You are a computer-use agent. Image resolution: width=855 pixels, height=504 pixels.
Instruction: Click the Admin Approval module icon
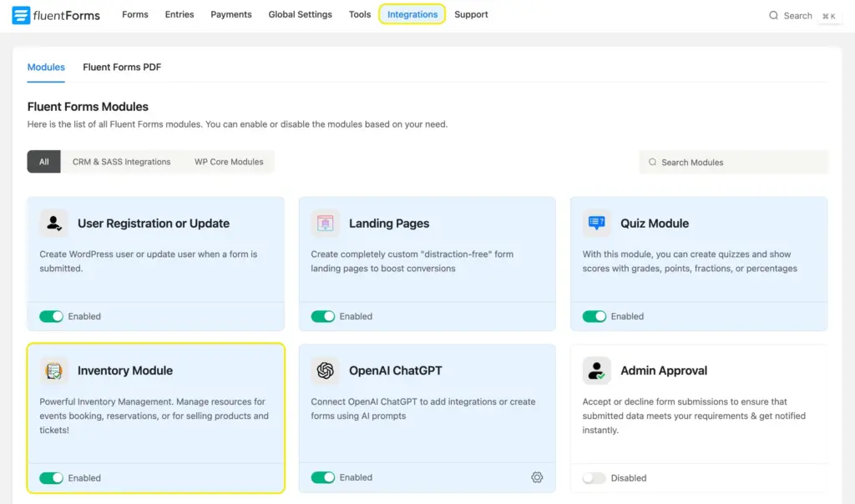pyautogui.click(x=596, y=370)
